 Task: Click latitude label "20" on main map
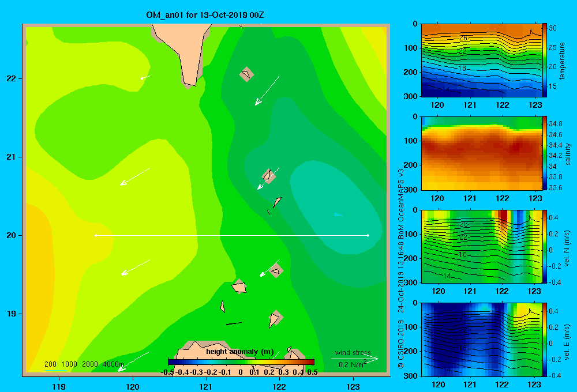(11, 235)
